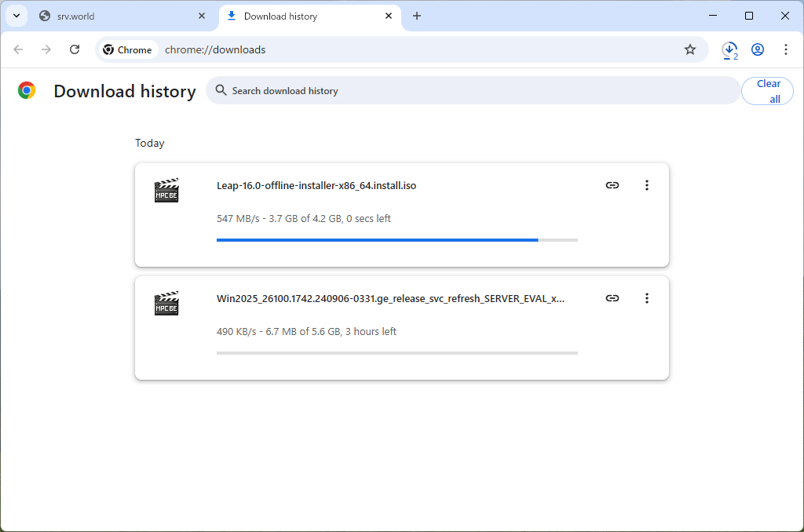The height and width of the screenshot is (532, 804).
Task: Open the Leap-16.0-offline-installer file name link
Action: tap(316, 185)
